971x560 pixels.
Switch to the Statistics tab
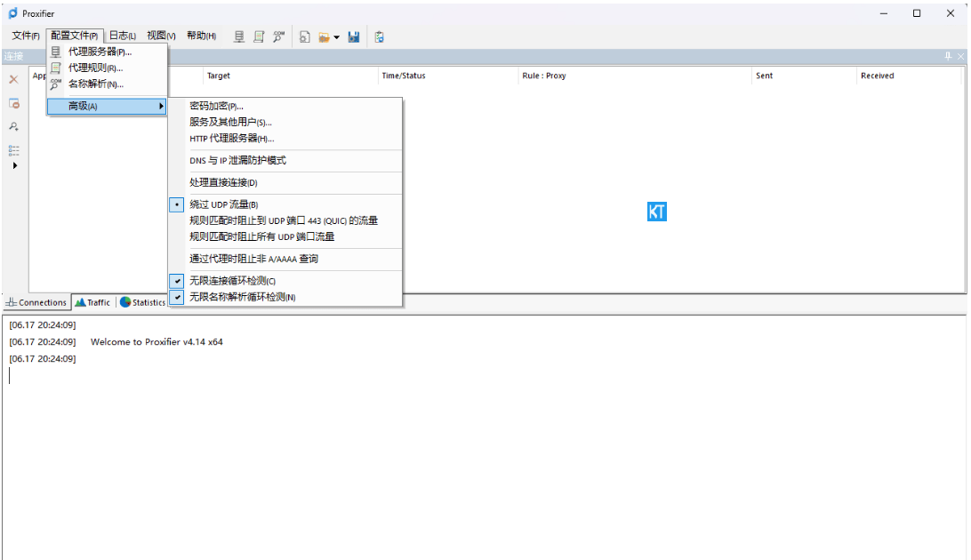[143, 302]
